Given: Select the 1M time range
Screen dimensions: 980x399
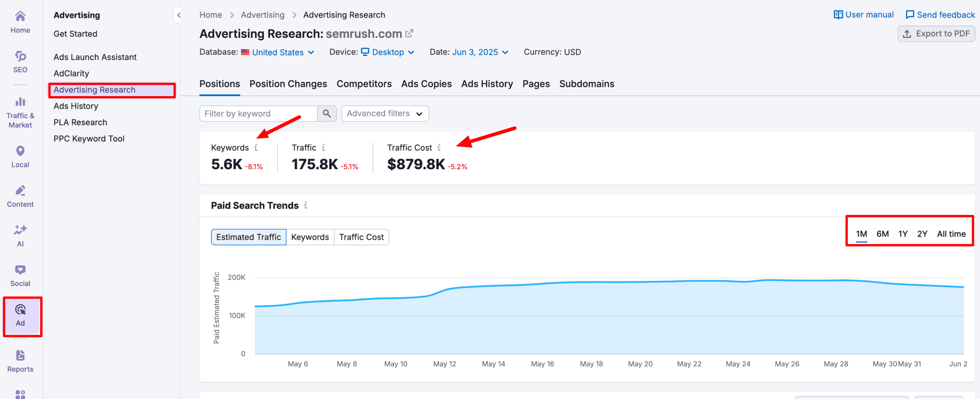Looking at the screenshot, I should pyautogui.click(x=861, y=234).
